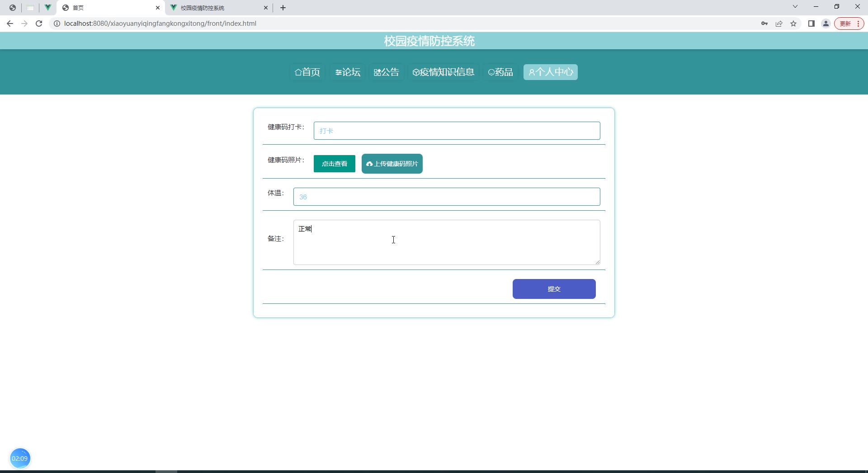Switch to the pinned green V tab
This screenshot has height=473, width=868.
tap(47, 8)
